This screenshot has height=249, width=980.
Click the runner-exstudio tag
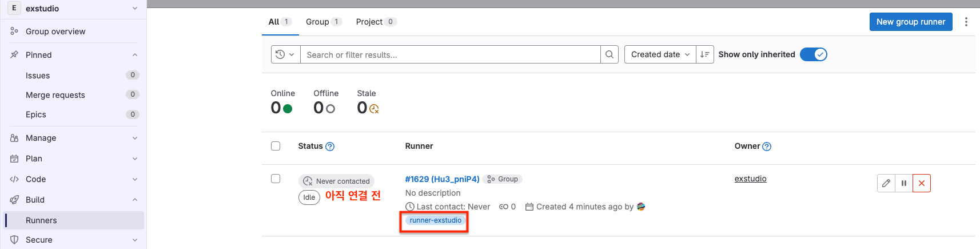click(x=435, y=220)
